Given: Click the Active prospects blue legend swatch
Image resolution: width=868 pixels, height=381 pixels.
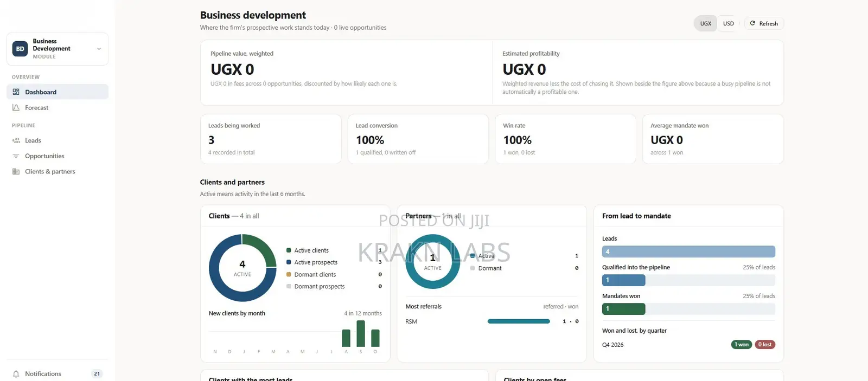Looking at the screenshot, I should pos(289,262).
